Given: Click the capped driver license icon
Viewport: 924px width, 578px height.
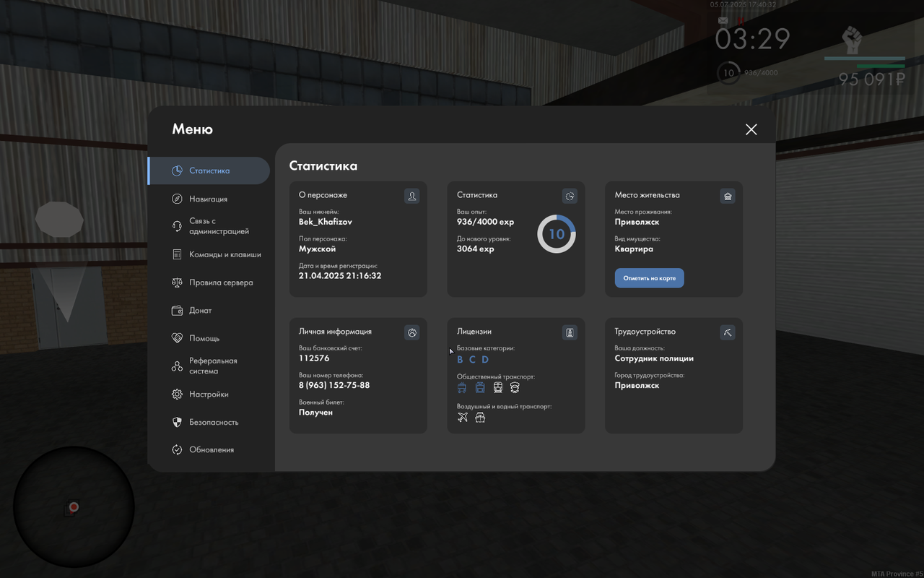Looking at the screenshot, I should coord(515,388).
